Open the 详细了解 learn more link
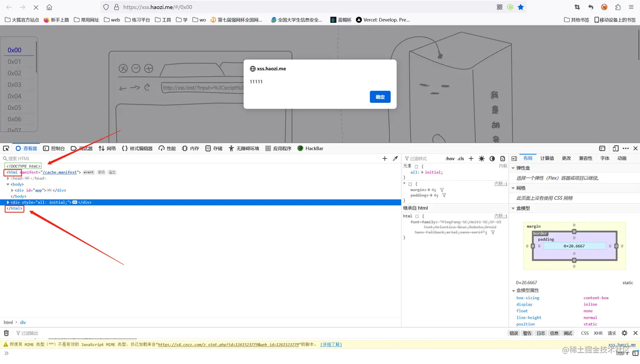This screenshot has width=640, height=364. (331, 345)
